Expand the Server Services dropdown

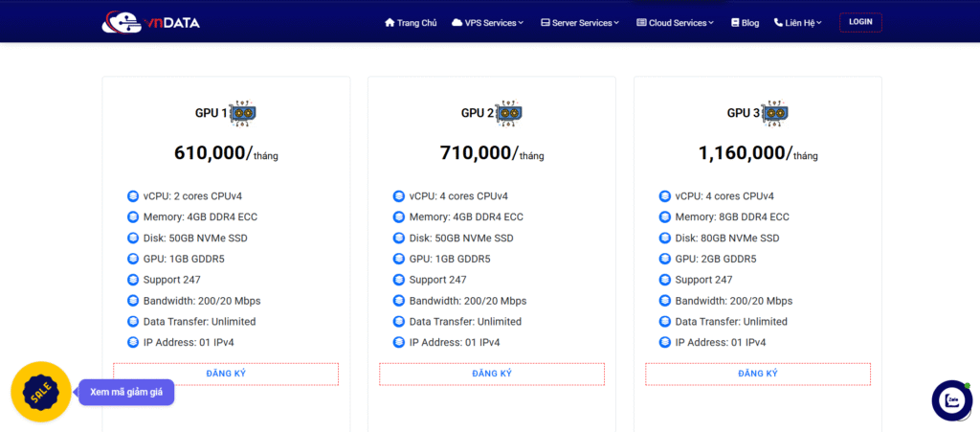(x=580, y=23)
